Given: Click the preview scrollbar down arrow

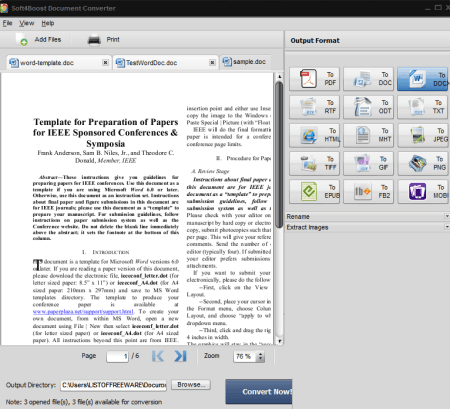Looking at the screenshot, I should click(x=279, y=341).
